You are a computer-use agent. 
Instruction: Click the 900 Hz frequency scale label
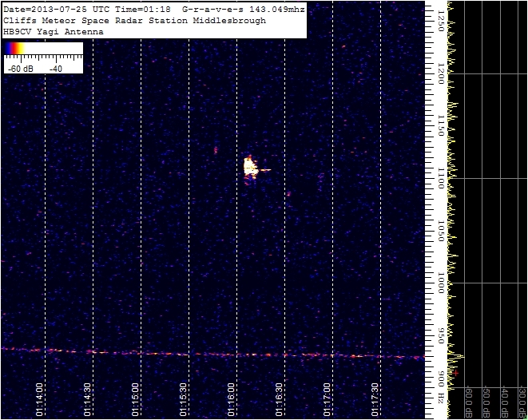point(441,388)
